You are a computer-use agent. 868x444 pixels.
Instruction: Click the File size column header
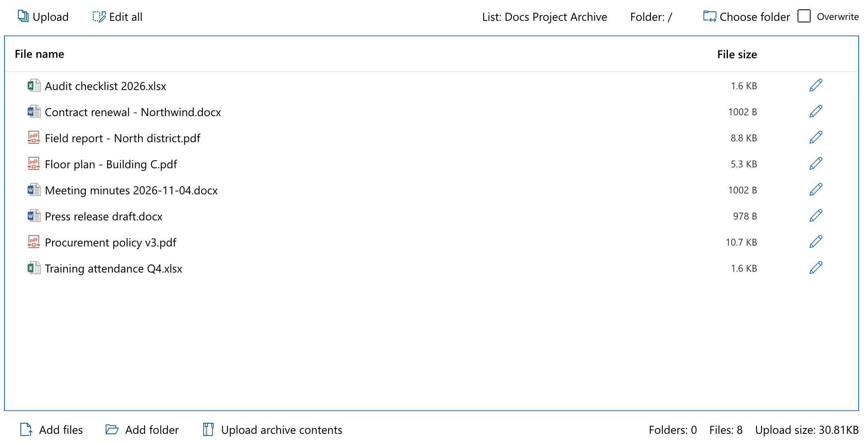tap(737, 55)
